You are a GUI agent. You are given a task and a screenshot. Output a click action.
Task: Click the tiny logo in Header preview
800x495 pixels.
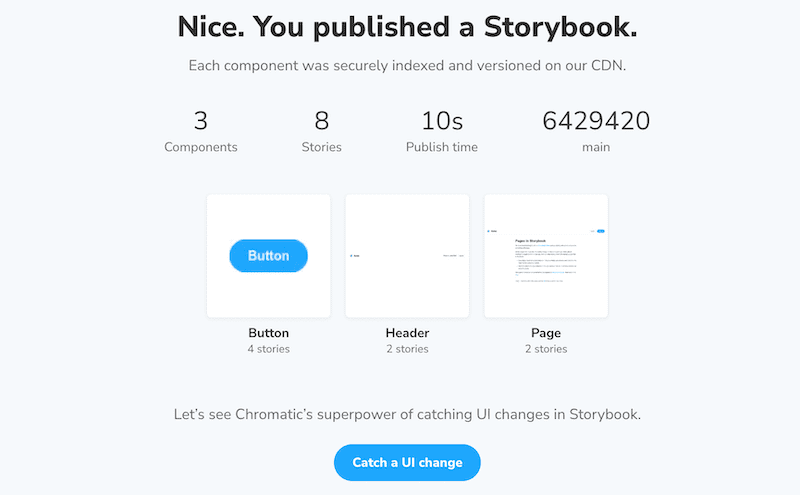point(353,256)
